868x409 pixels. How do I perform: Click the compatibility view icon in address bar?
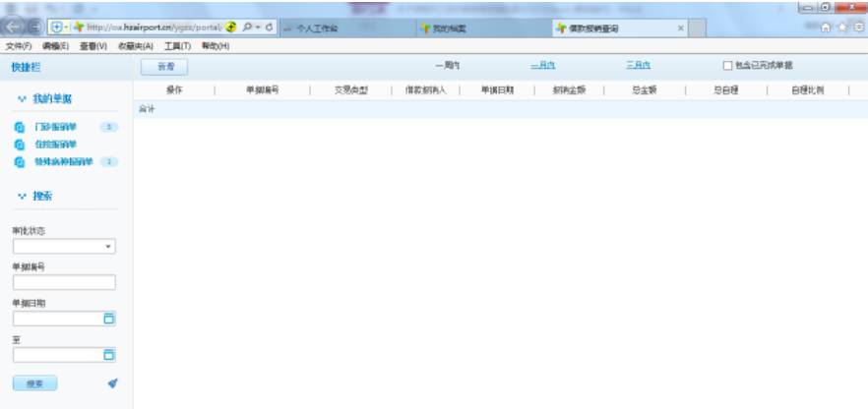click(230, 28)
